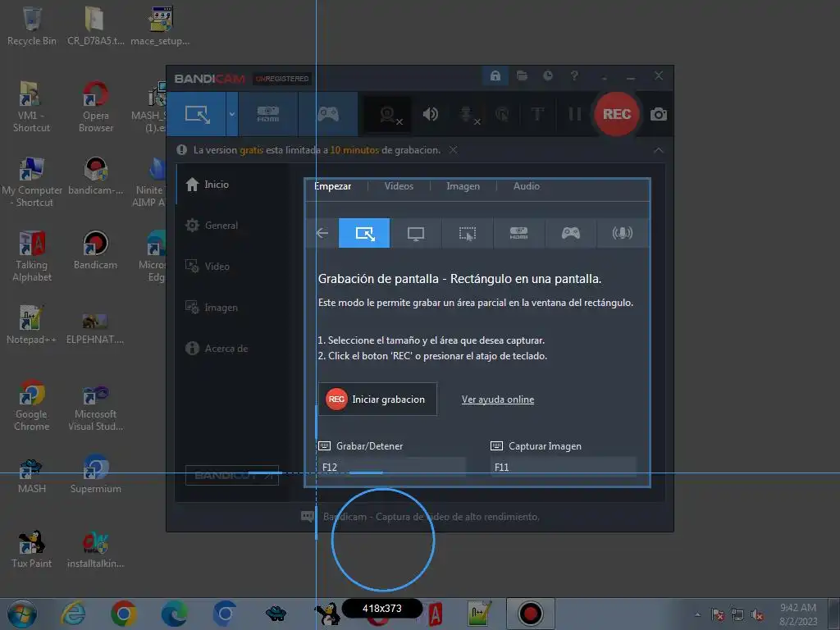This screenshot has width=840, height=630.
Task: Toggle the speaker sound icon
Action: point(430,114)
